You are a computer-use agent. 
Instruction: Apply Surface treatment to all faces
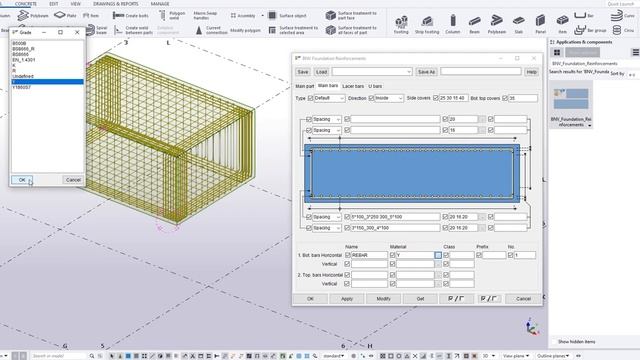pyautogui.click(x=351, y=30)
